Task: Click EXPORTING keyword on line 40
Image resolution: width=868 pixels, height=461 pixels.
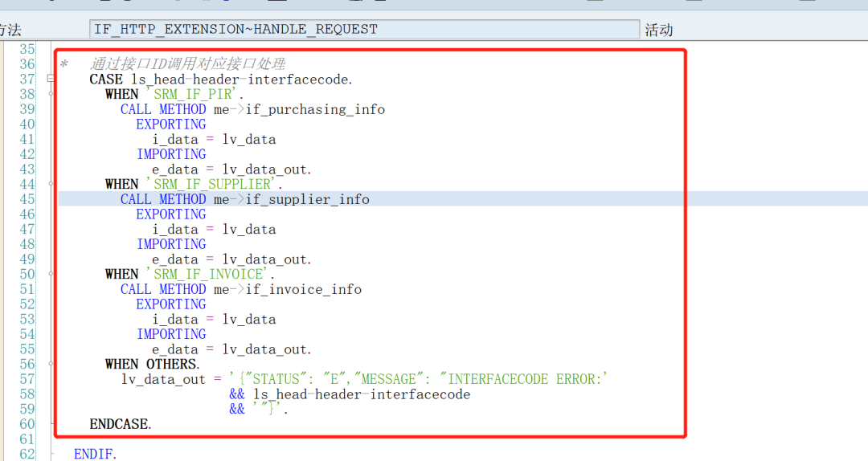Action: [171, 124]
